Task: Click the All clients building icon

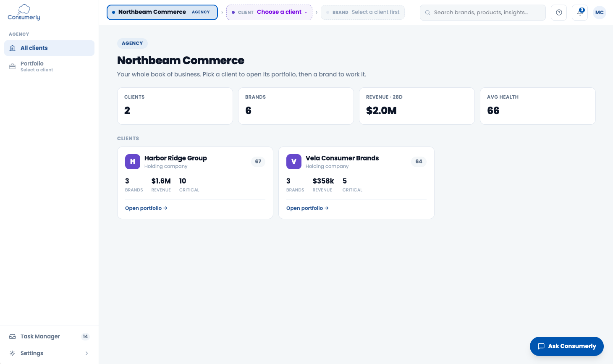Action: (x=13, y=48)
